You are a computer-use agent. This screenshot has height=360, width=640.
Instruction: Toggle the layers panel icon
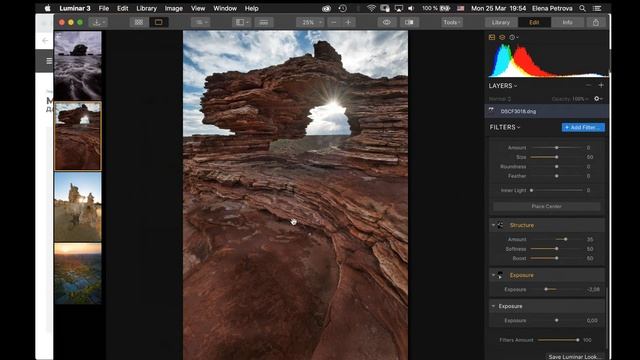(x=502, y=37)
